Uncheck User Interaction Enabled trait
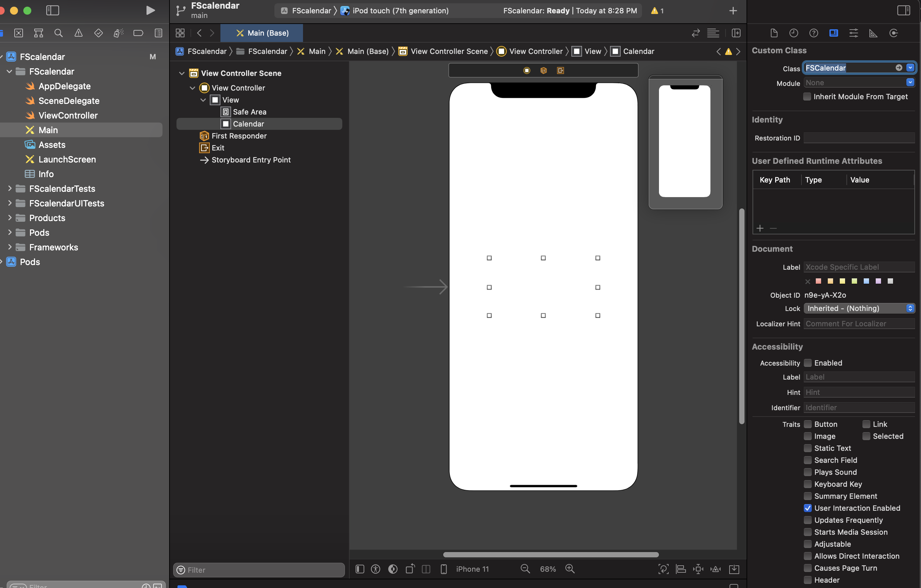This screenshot has height=588, width=921. pos(807,508)
